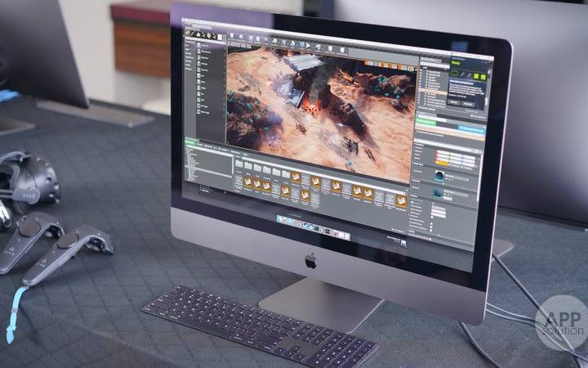Viewport: 588px width, 368px height.
Task: Click the Ready status text in SteamVR
Action: click(456, 63)
